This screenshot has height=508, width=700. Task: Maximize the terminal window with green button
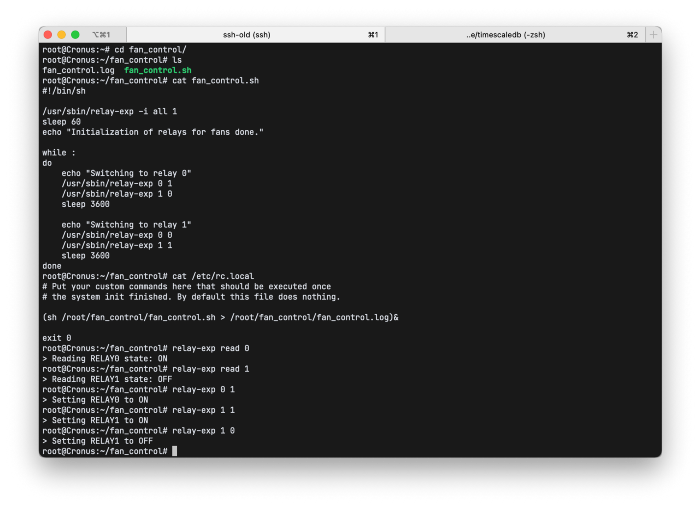(x=75, y=35)
